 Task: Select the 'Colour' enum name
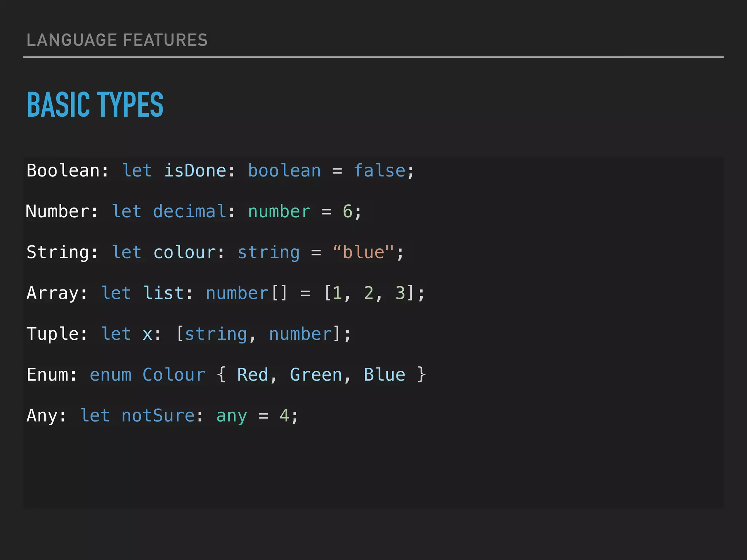174,375
